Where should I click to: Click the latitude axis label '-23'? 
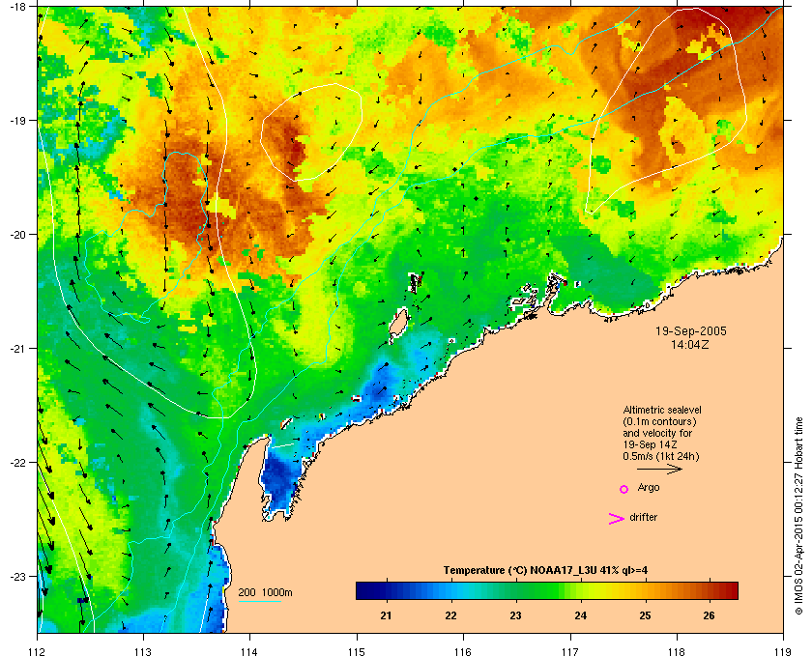[x=18, y=576]
